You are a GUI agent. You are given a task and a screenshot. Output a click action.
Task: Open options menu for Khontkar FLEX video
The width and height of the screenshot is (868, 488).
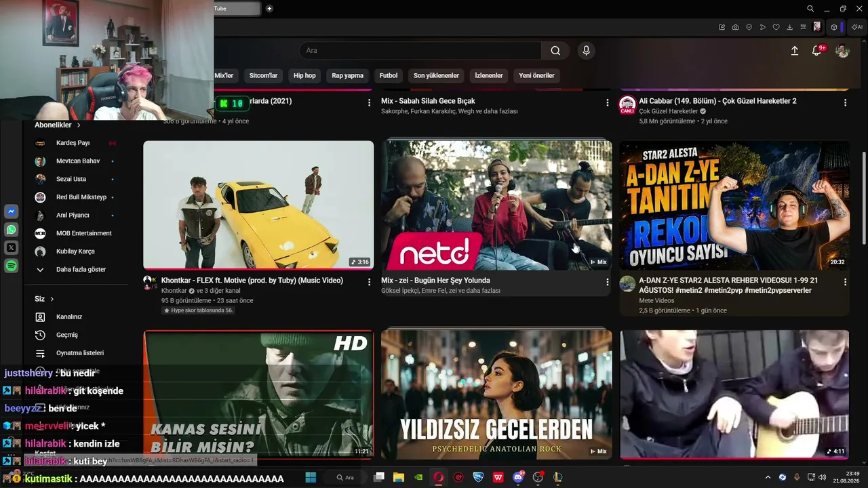coord(370,281)
